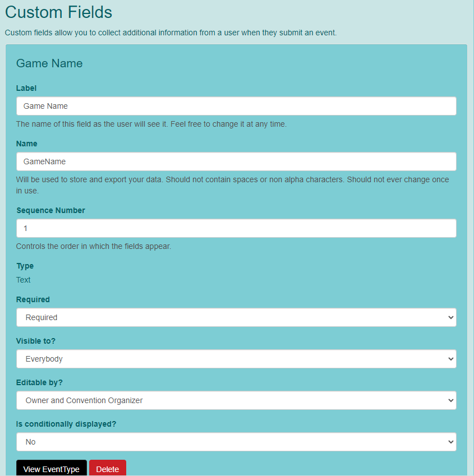This screenshot has height=476, width=474.
Task: Open the Is conditionally displayed dropdown
Action: click(x=236, y=442)
